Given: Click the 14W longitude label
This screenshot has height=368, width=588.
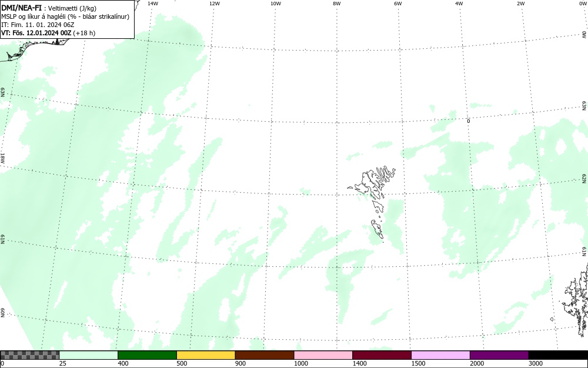Looking at the screenshot, I should coord(153,4).
